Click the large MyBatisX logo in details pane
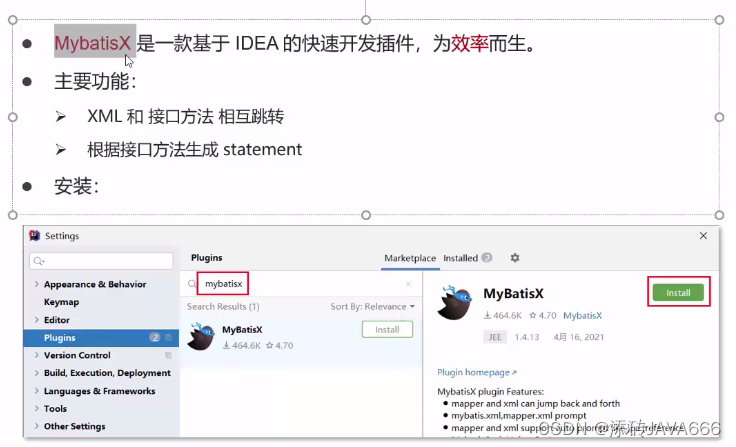The width and height of the screenshot is (736, 447). (x=454, y=302)
